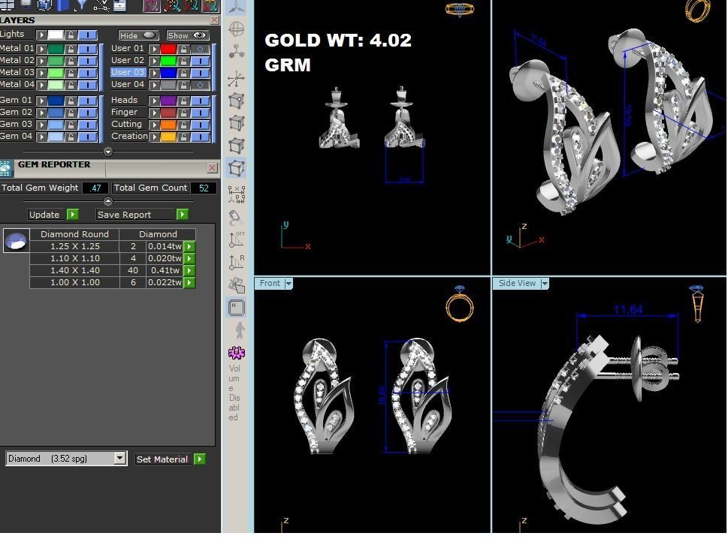Open the Side View viewport dropdown arrow
Screen dimensions: 728x560
click(545, 283)
